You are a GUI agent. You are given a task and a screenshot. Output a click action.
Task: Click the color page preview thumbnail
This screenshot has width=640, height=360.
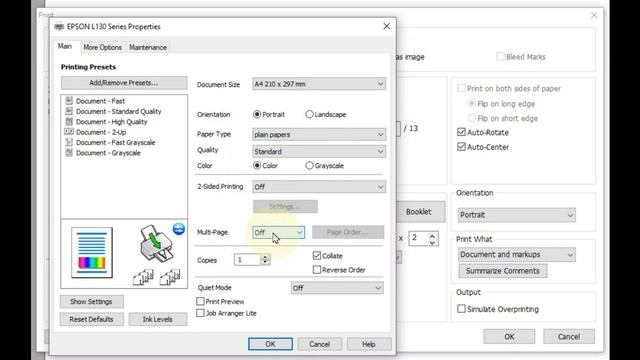click(92, 253)
